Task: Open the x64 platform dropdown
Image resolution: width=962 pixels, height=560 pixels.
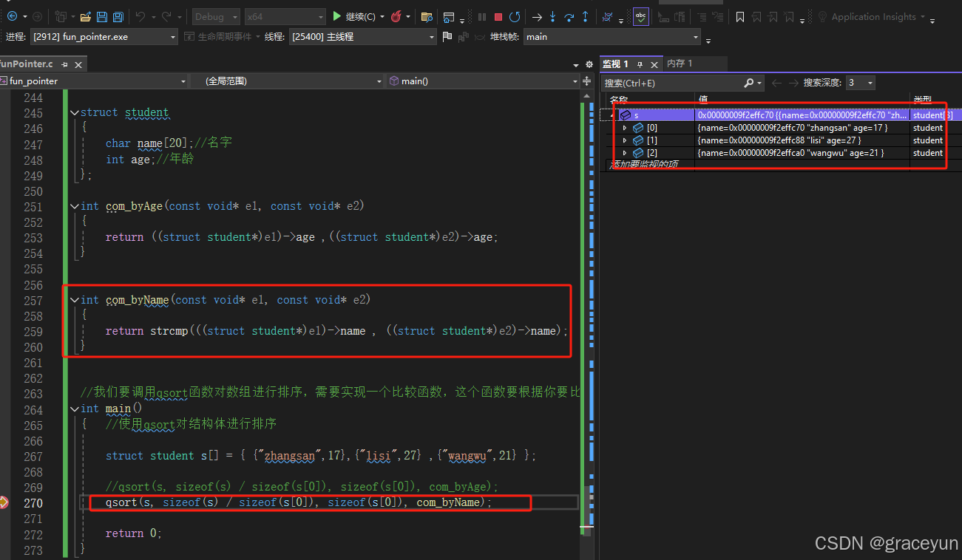Action: tap(285, 16)
